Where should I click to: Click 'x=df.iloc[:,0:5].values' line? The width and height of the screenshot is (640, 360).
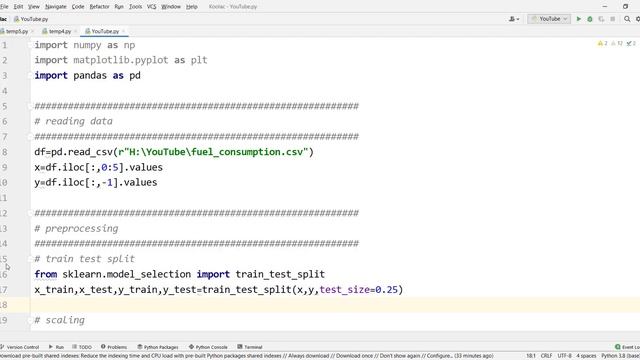click(98, 167)
